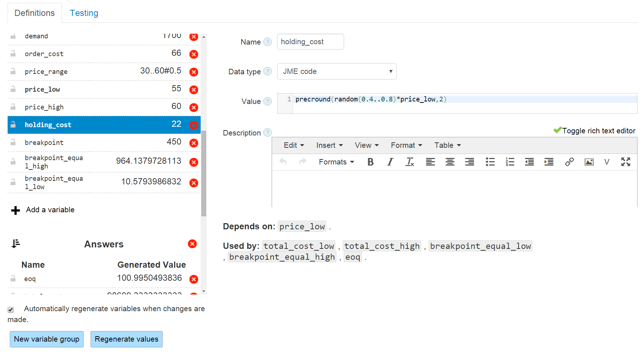
Task: Click the Regenerate values button
Action: pos(126,339)
